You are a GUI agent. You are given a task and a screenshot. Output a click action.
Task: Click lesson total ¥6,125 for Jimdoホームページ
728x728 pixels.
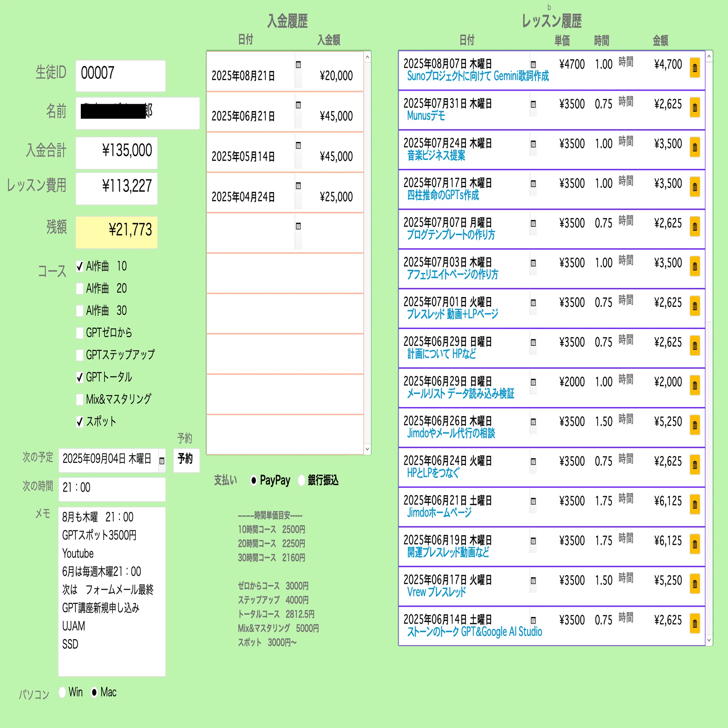coord(668,501)
